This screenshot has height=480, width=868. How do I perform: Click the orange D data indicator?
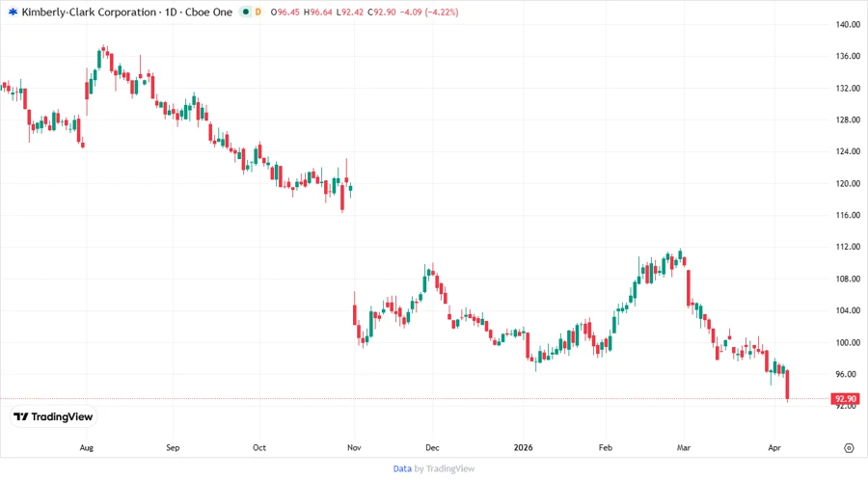coord(258,12)
